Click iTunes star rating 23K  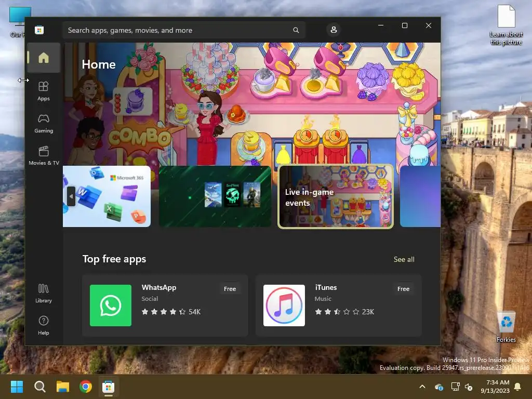pos(344,312)
